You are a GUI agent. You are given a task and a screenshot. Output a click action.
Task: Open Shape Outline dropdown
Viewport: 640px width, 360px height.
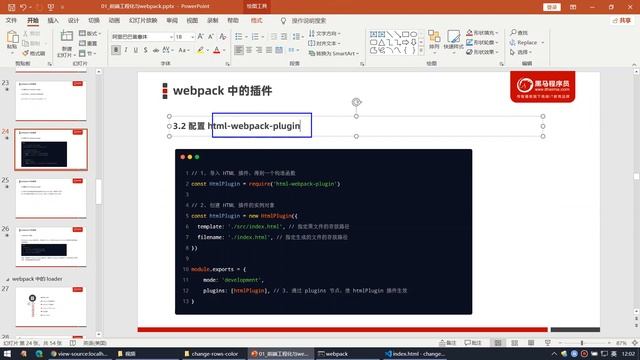tap(498, 42)
